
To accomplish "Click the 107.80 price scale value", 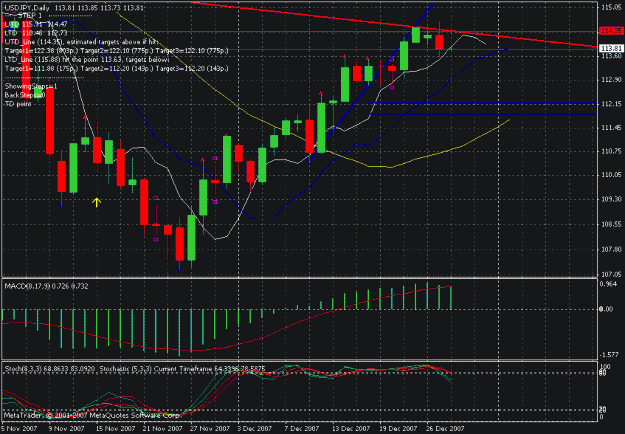I will [611, 249].
